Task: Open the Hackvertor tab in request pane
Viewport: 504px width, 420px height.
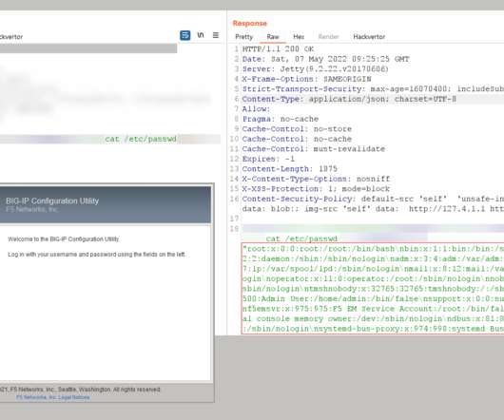Action: pyautogui.click(x=11, y=37)
